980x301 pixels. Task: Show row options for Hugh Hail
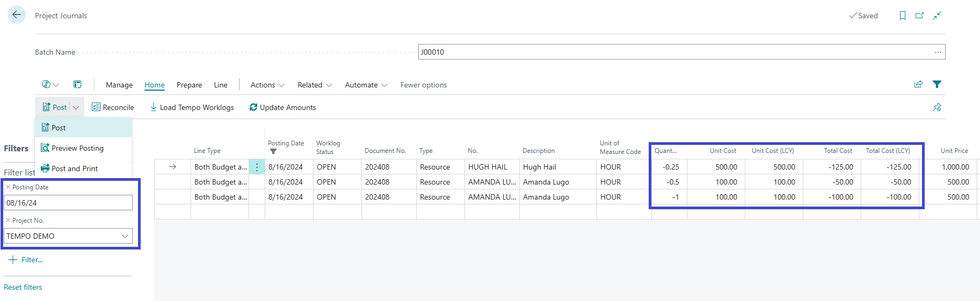(257, 167)
